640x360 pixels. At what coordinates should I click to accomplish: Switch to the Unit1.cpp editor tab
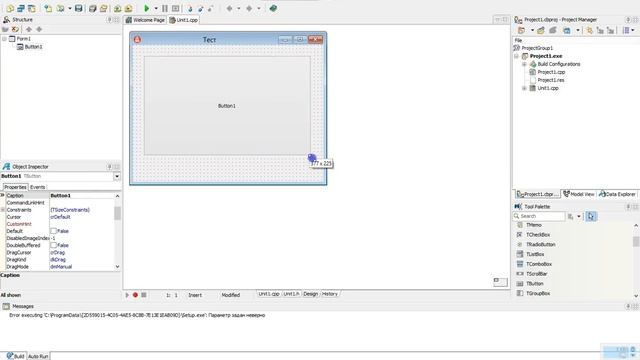pos(184,20)
